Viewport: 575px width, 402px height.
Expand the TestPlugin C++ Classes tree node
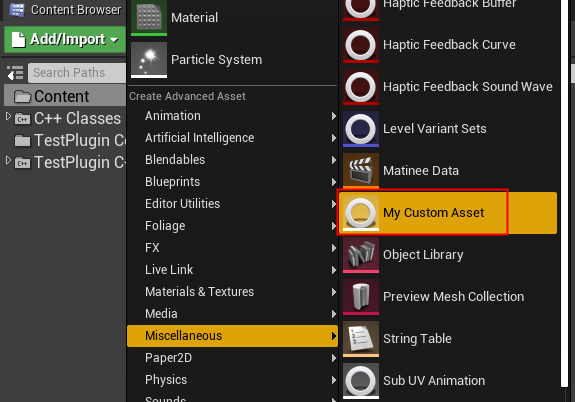point(8,161)
